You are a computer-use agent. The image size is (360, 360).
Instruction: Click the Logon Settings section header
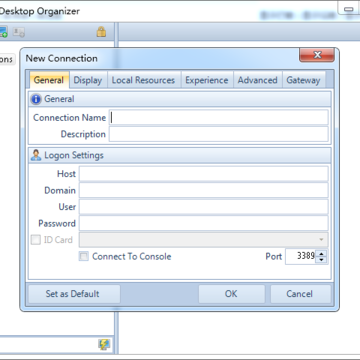180,155
